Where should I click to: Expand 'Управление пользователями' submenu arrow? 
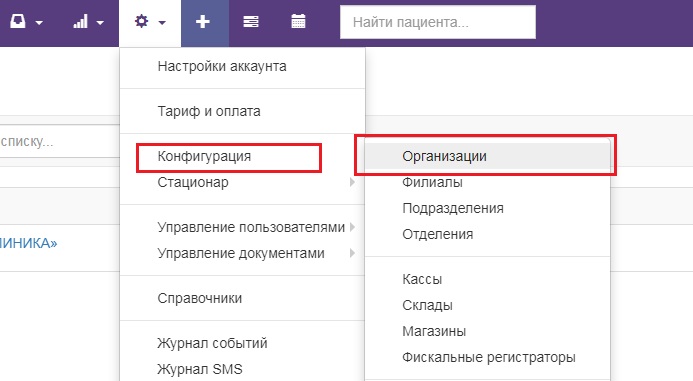352,227
